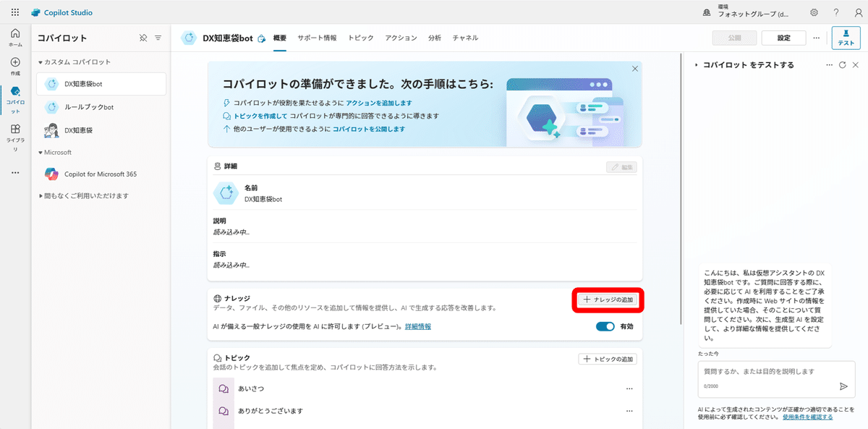The height and width of the screenshot is (429, 868).
Task: Switch to トピック tab
Action: [361, 38]
